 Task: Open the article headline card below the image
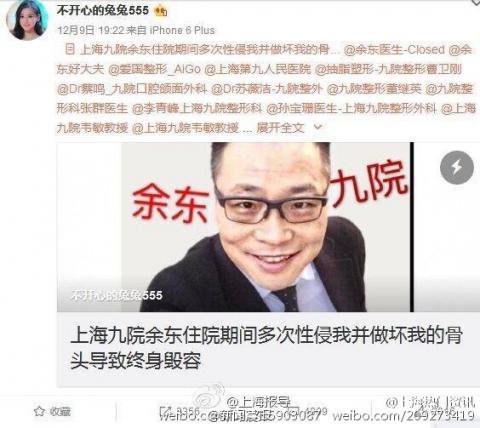pos(267,349)
